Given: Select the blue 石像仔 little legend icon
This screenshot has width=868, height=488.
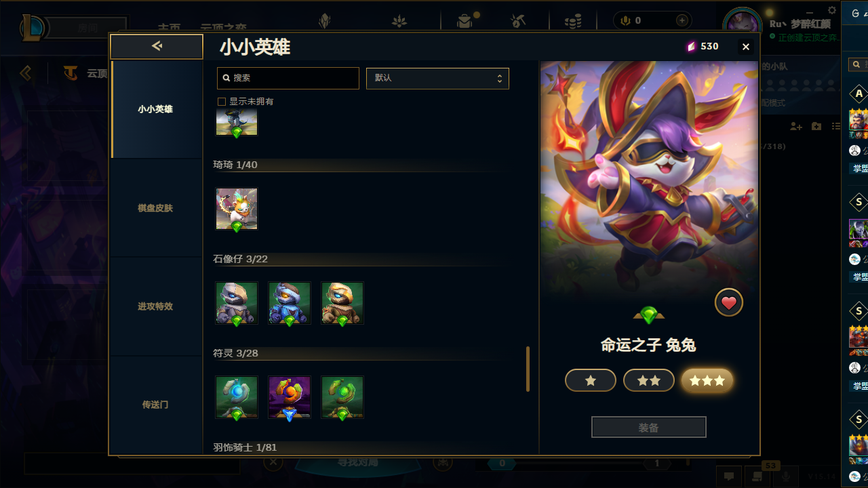Looking at the screenshot, I should pos(290,303).
